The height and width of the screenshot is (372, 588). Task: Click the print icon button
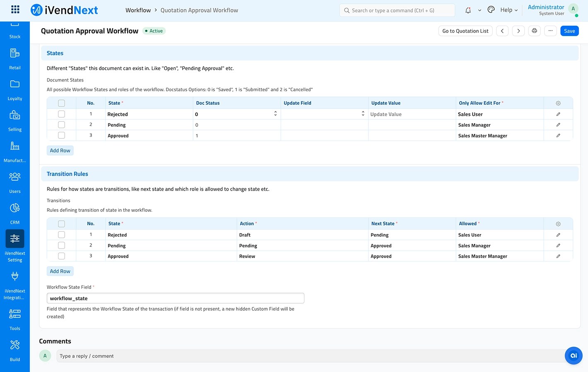[535, 31]
